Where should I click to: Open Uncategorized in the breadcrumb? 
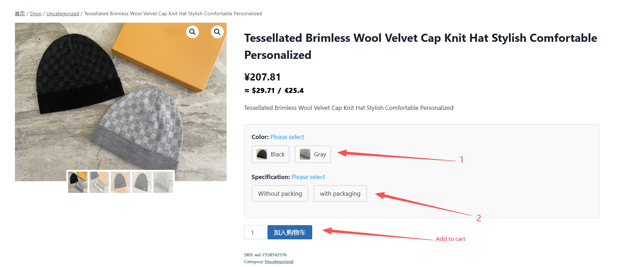63,13
